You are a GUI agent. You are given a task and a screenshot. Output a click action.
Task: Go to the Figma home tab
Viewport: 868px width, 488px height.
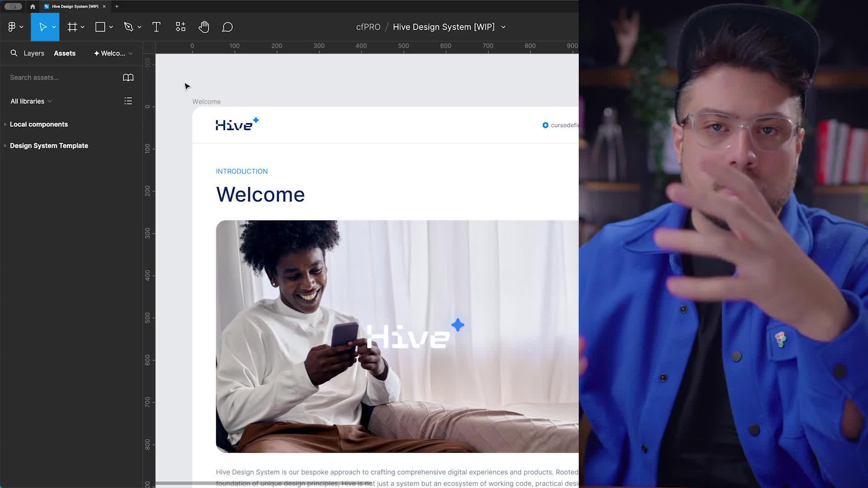(x=33, y=6)
